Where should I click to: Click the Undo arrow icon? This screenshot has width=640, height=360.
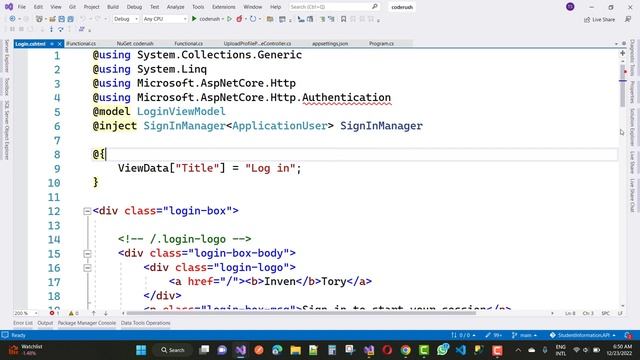click(x=83, y=19)
